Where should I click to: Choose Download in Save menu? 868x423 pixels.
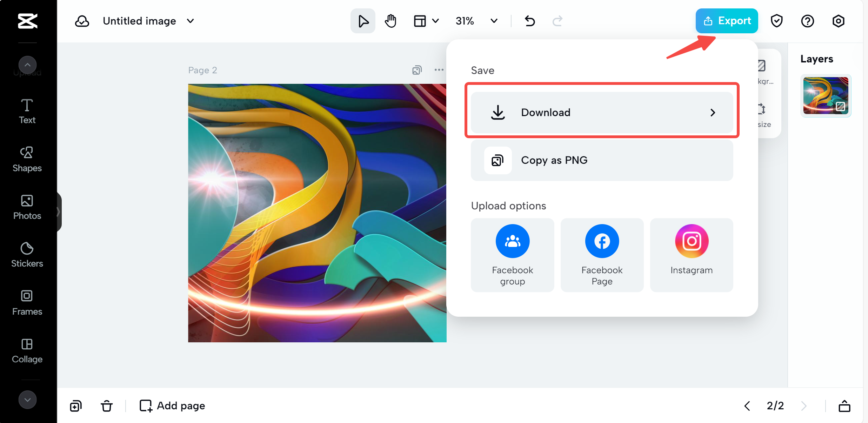point(602,112)
